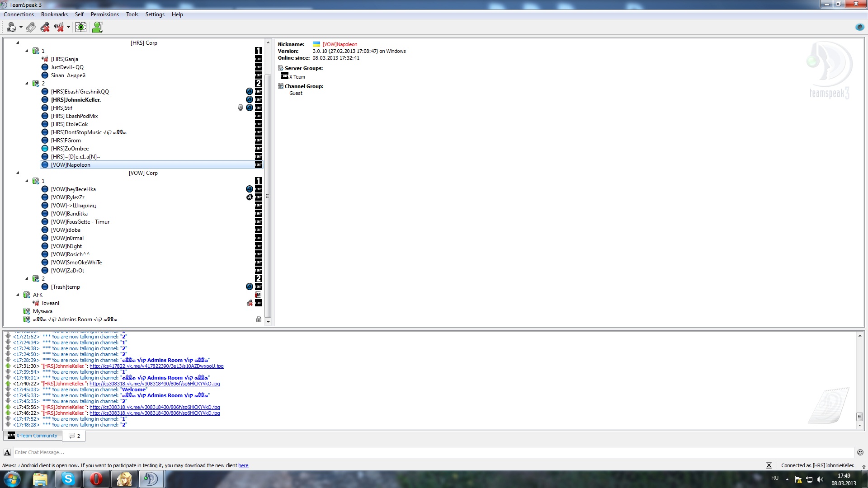Viewport: 868px width, 488px height.
Task: Open the Self menu
Action: (x=79, y=14)
